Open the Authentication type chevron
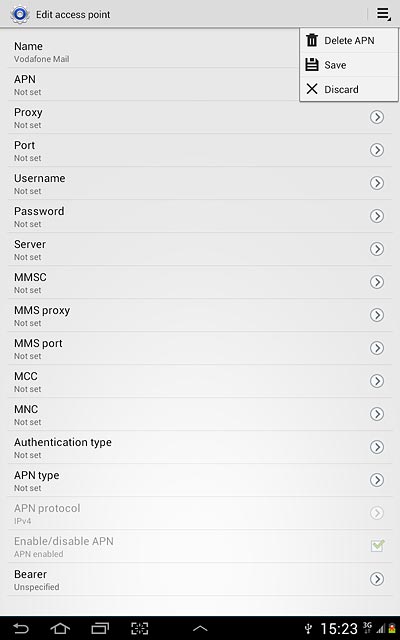 click(377, 447)
